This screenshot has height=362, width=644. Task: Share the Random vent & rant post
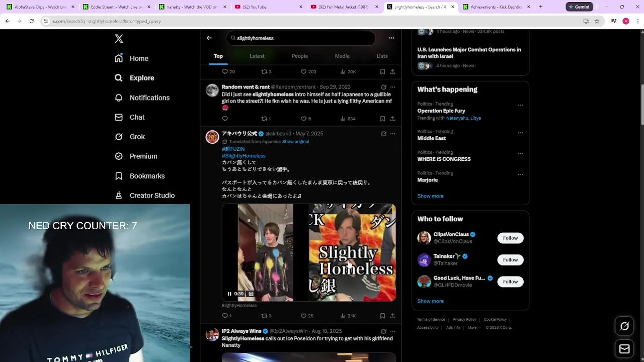pos(392,119)
